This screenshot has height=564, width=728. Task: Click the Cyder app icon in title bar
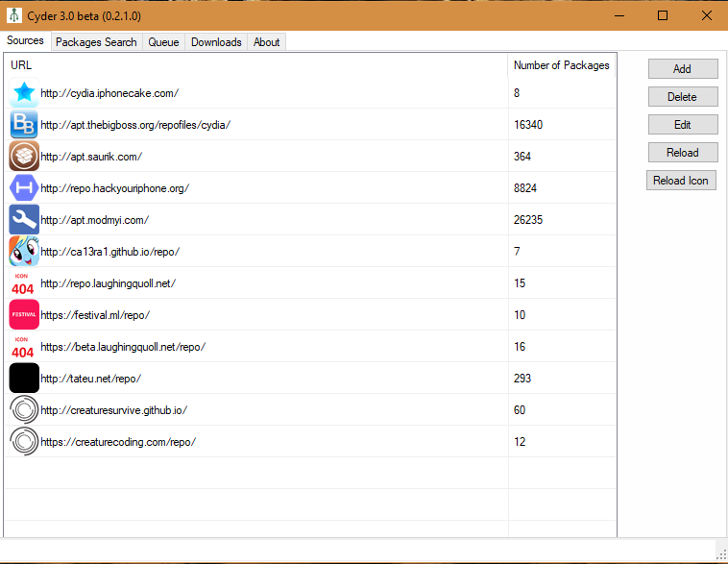pos(13,15)
